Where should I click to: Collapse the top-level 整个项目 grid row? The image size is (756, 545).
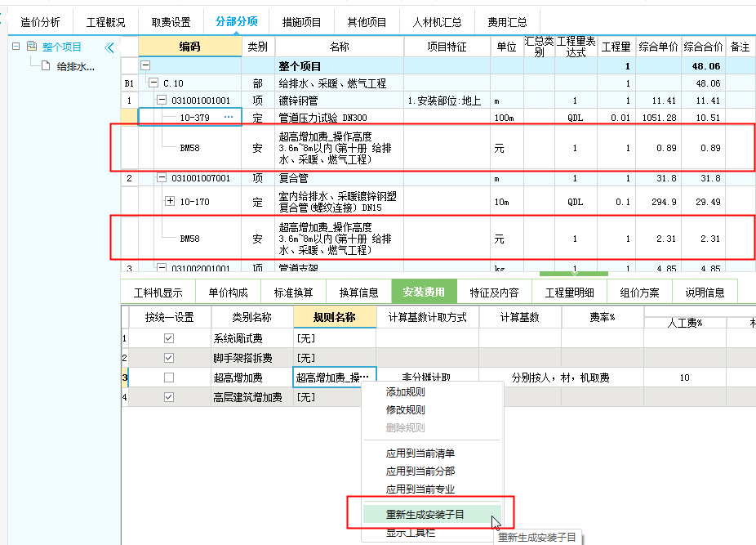click(x=145, y=66)
